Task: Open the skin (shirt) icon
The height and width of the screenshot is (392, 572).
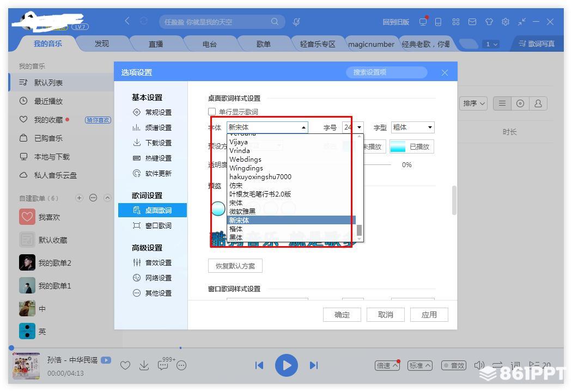Action: pos(489,22)
